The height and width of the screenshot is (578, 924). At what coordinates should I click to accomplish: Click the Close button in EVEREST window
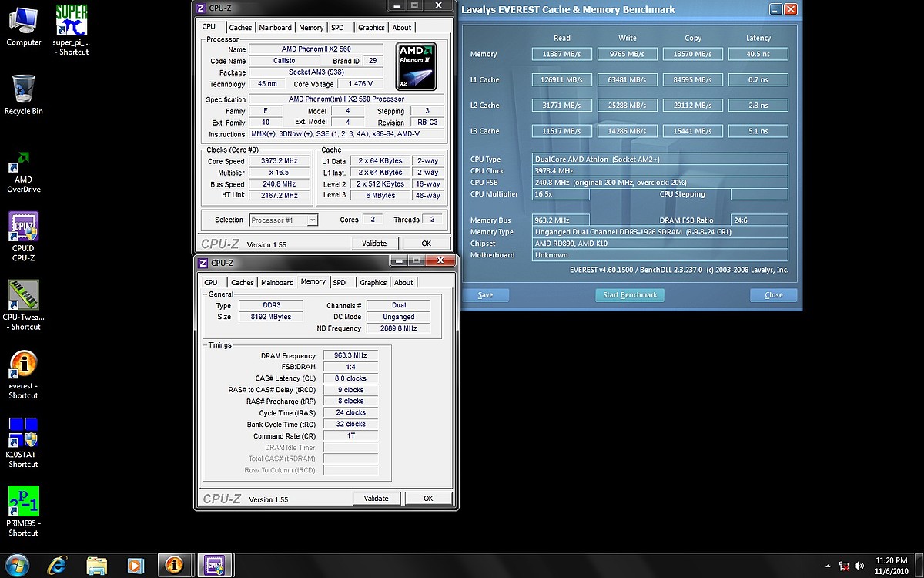point(774,295)
